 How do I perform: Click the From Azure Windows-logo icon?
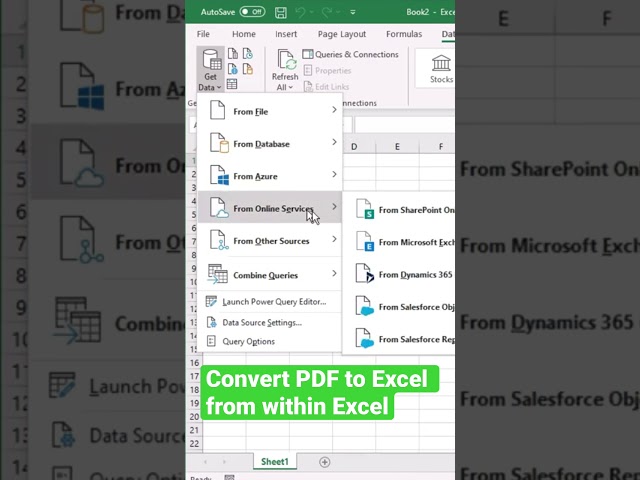219,175
